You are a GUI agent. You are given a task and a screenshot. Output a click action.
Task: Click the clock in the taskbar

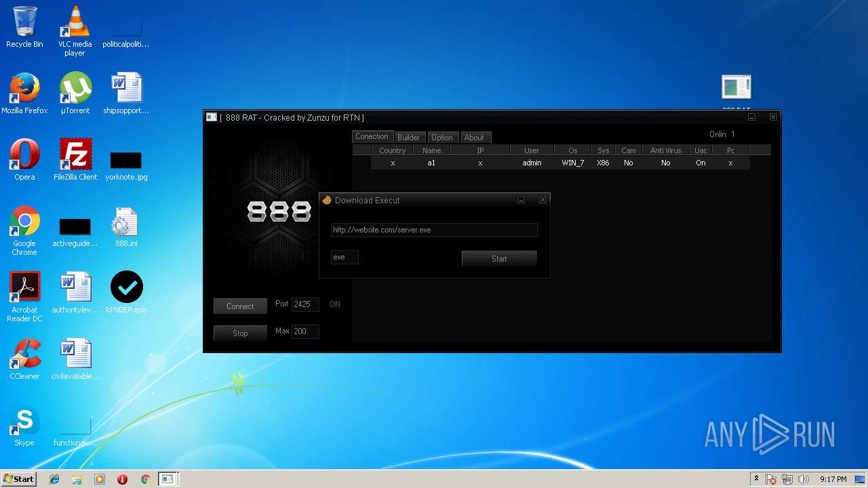coord(833,479)
